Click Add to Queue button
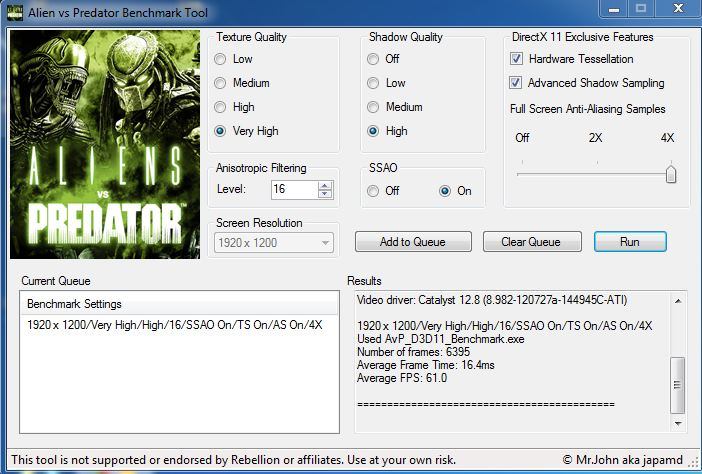Image resolution: width=702 pixels, height=474 pixels. [413, 242]
